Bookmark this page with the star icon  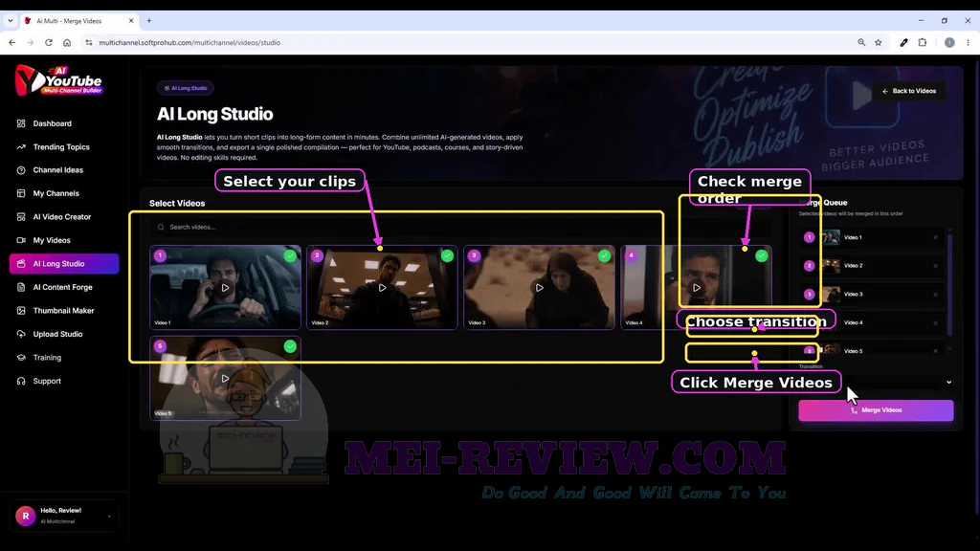[879, 42]
